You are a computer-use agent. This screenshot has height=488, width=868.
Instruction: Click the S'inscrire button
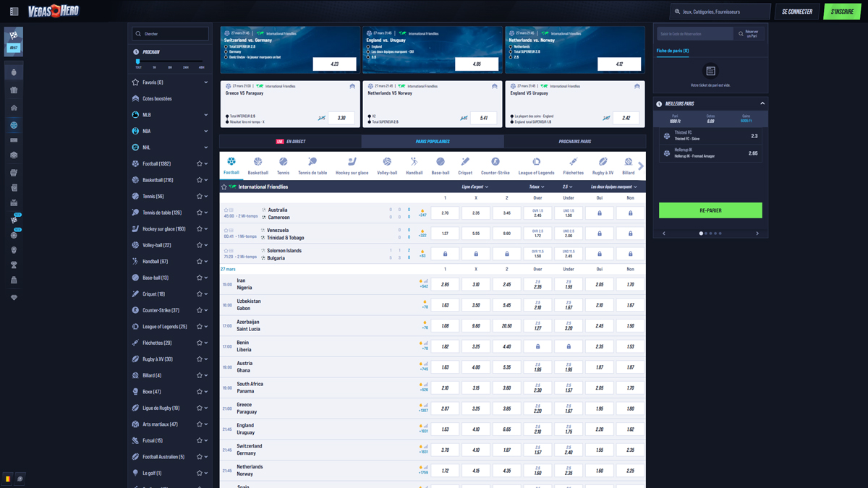coord(842,12)
